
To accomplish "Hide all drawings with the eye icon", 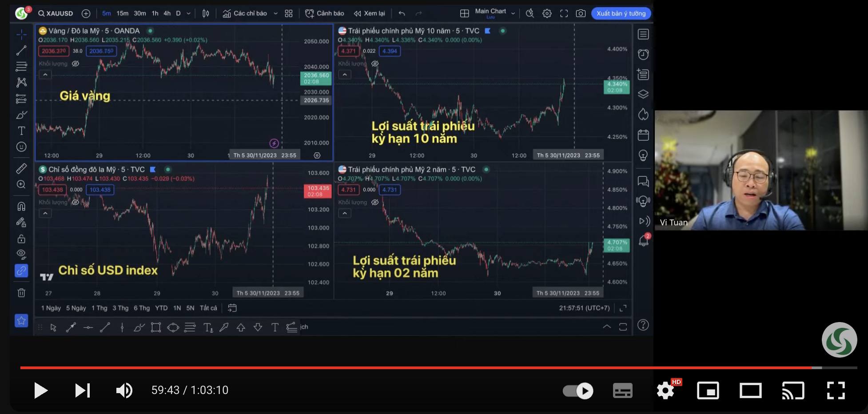I will (21, 255).
